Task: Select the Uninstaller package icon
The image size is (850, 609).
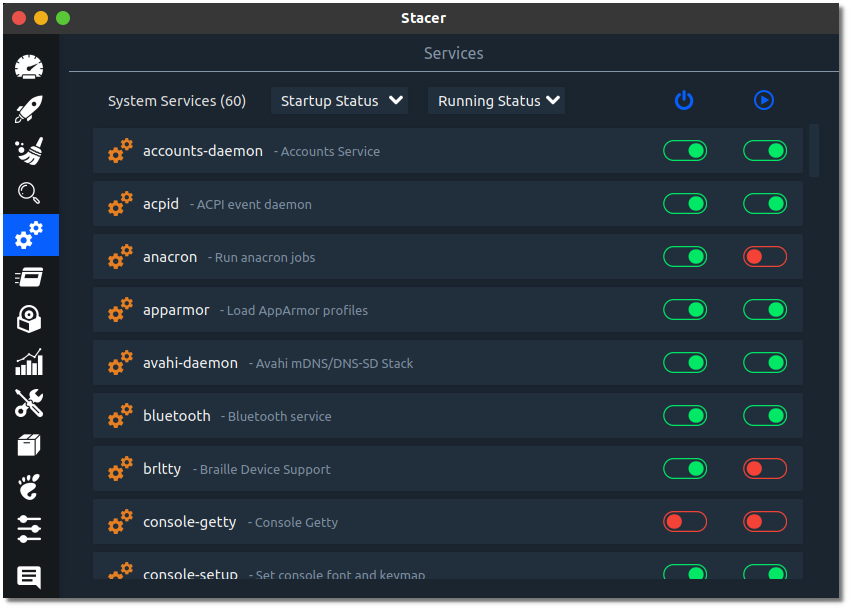Action: pyautogui.click(x=29, y=319)
